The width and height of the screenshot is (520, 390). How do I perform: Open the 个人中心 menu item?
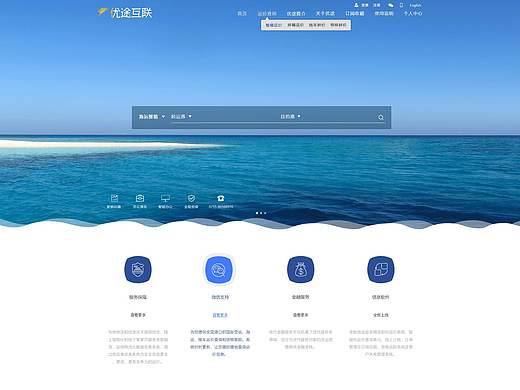coord(413,13)
